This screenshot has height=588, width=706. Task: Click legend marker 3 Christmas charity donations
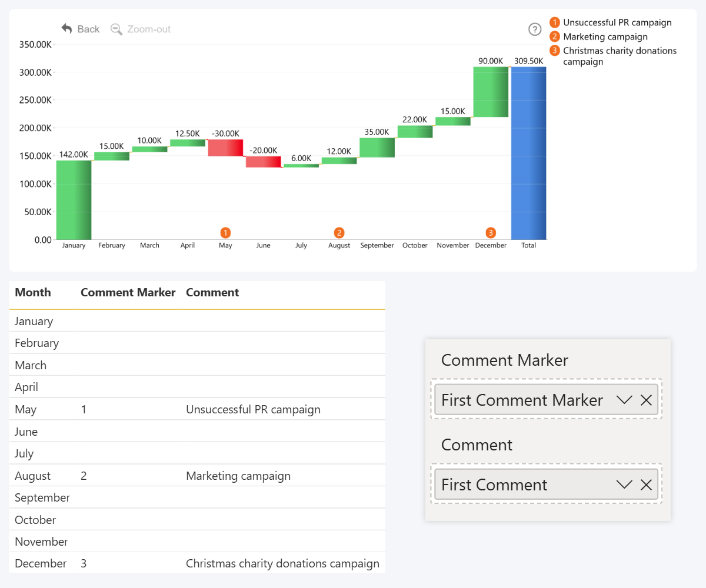[x=554, y=51]
